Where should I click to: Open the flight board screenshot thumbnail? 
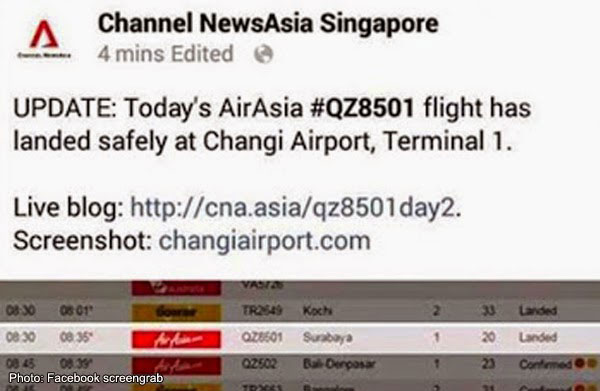[x=300, y=336]
